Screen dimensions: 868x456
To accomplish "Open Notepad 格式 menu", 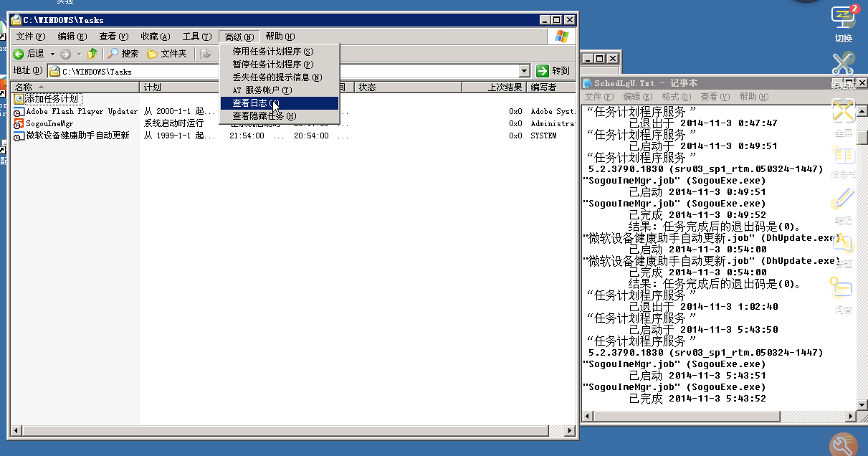I will tap(677, 97).
